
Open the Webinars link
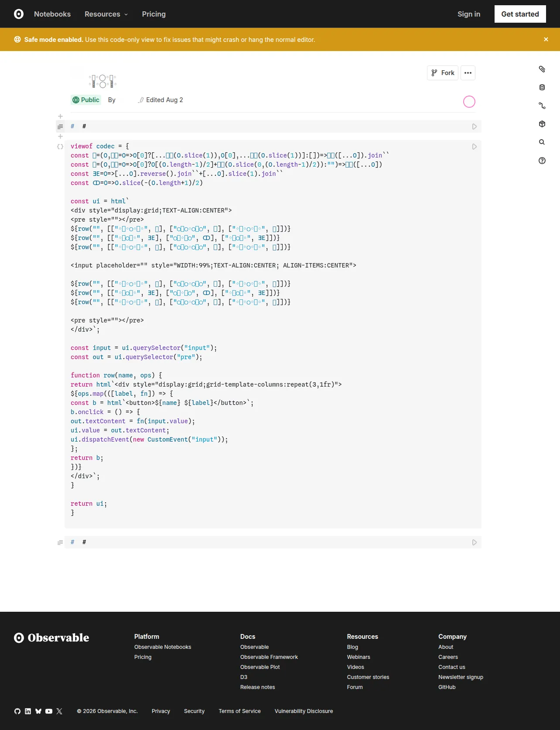pos(359,657)
